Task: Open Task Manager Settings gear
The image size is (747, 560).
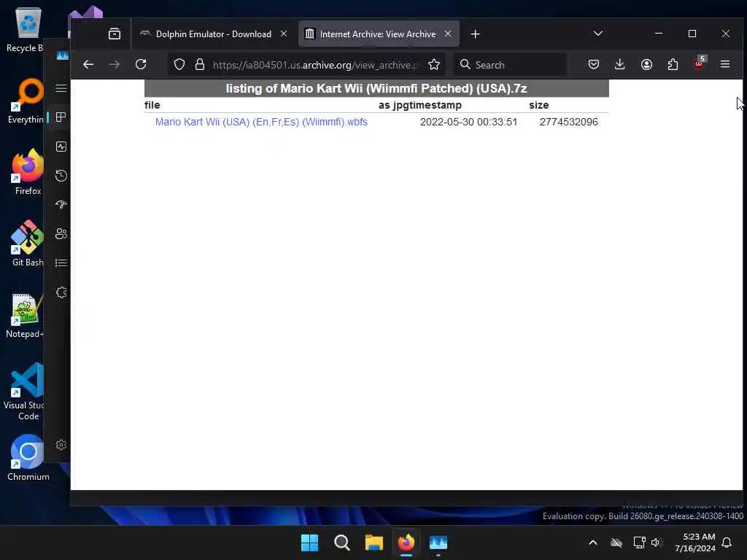Action: (61, 445)
